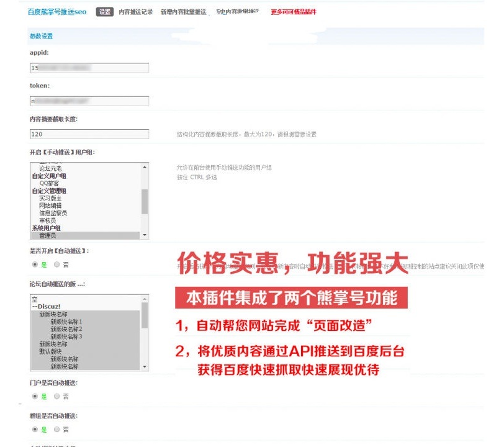Click user group list scroll-down arrow
The width and height of the screenshot is (504, 447).
tap(145, 235)
